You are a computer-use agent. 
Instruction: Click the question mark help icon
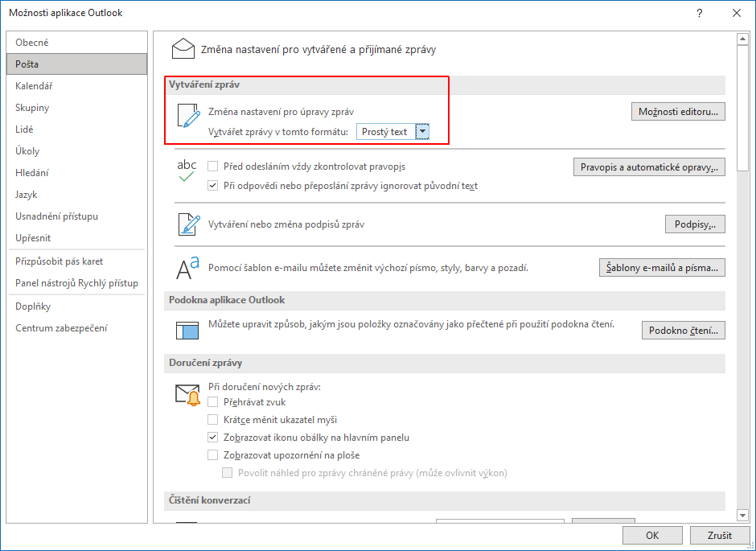coord(700,13)
